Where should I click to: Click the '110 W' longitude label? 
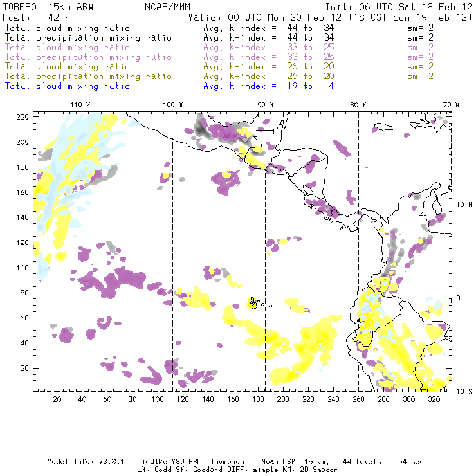(80, 105)
